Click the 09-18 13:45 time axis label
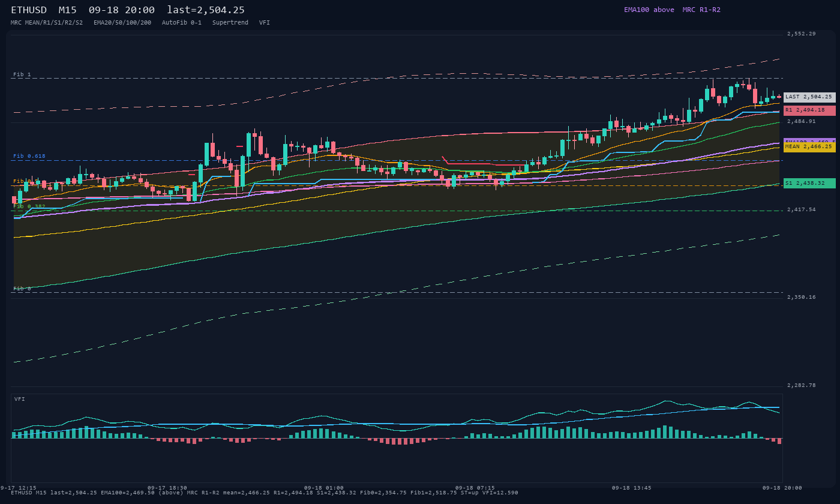Image resolution: width=840 pixels, height=504 pixels. (632, 488)
